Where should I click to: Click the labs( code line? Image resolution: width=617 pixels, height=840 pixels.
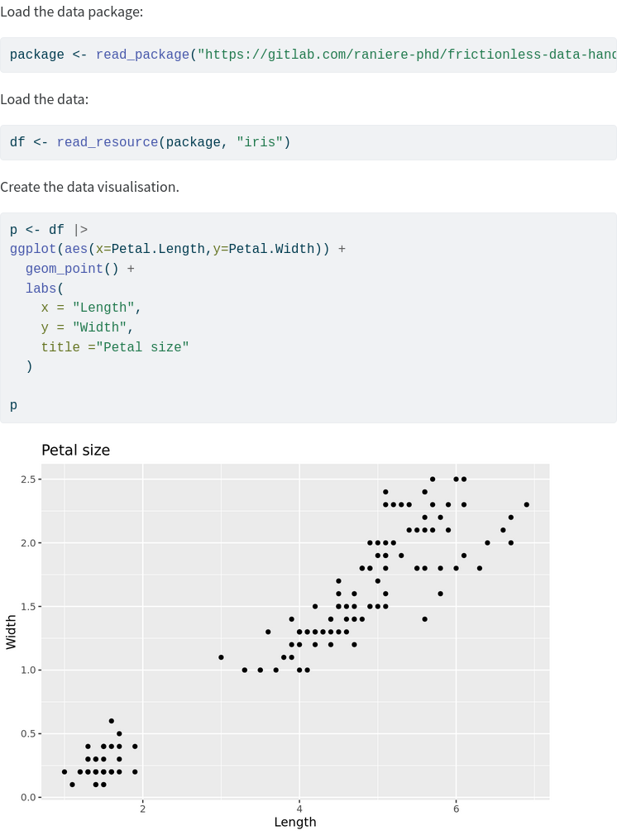tap(45, 289)
